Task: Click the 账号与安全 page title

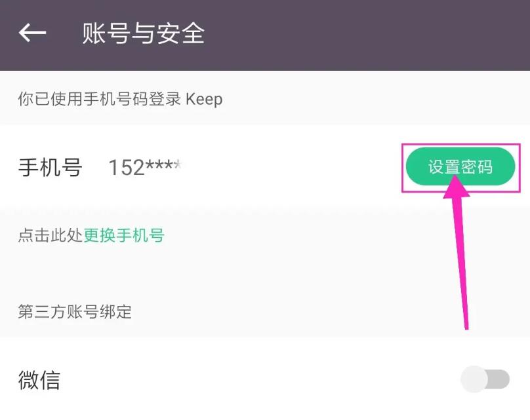Action: tap(143, 33)
